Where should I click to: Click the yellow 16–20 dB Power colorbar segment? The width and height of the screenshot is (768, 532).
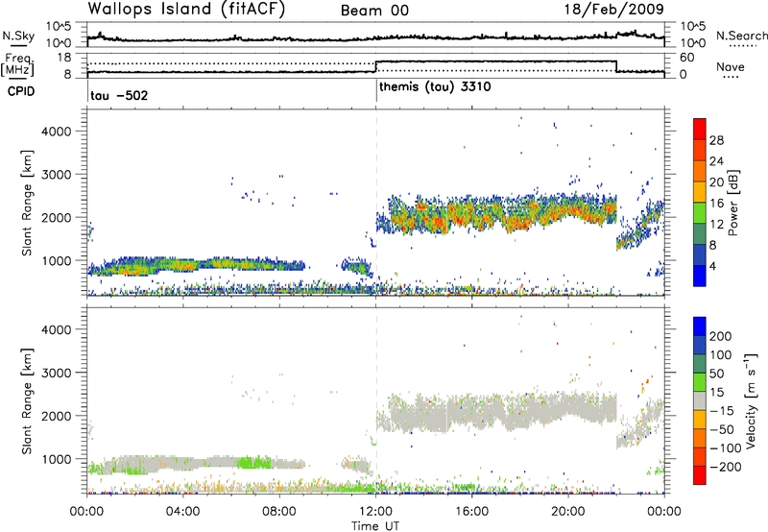click(x=700, y=191)
